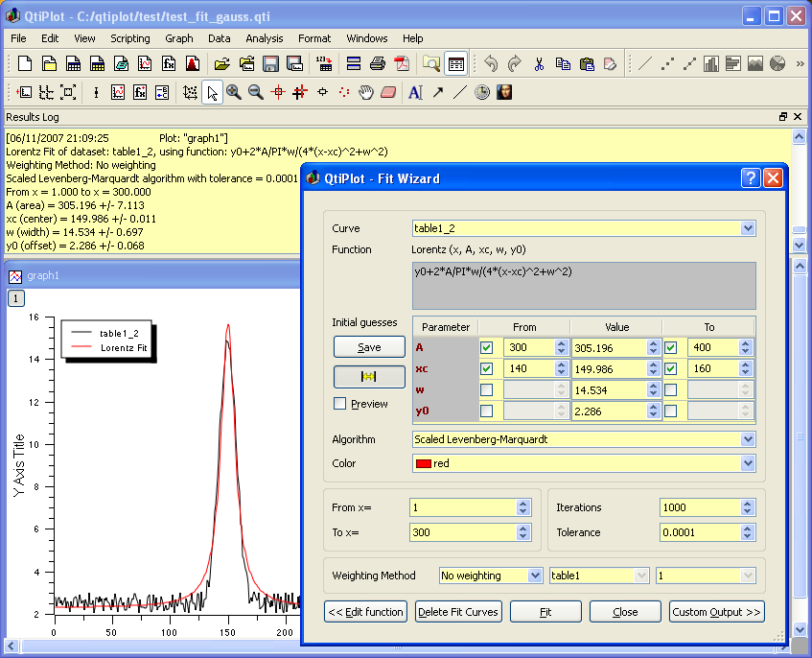Open the Curve dropdown showing table1_2
This screenshot has width=812, height=658.
(x=584, y=228)
